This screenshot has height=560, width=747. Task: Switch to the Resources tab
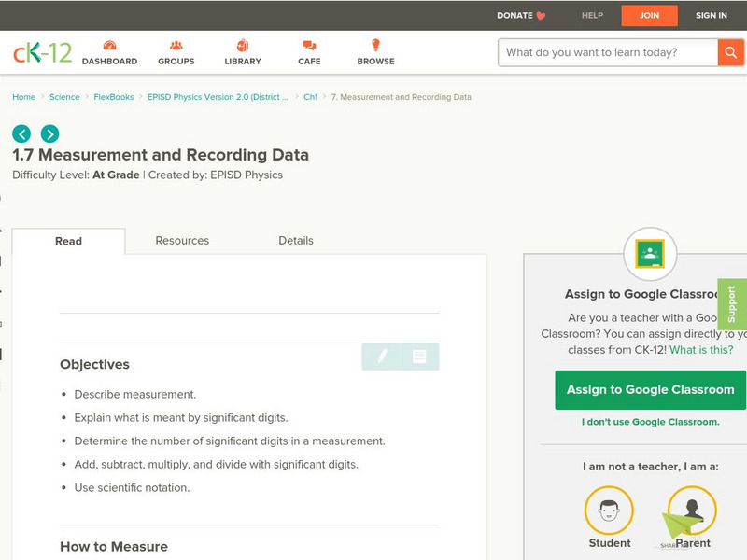click(x=181, y=241)
